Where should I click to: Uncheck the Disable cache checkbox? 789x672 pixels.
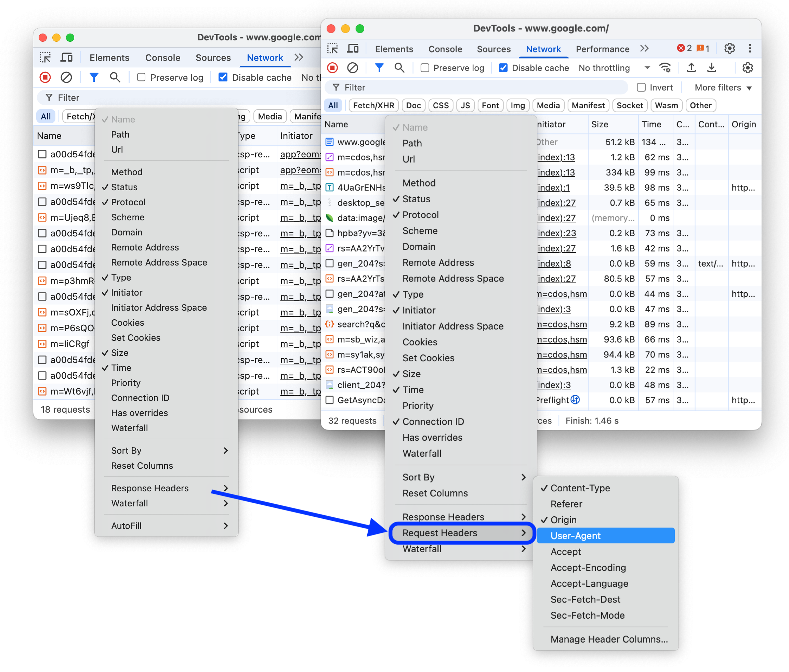pos(503,68)
